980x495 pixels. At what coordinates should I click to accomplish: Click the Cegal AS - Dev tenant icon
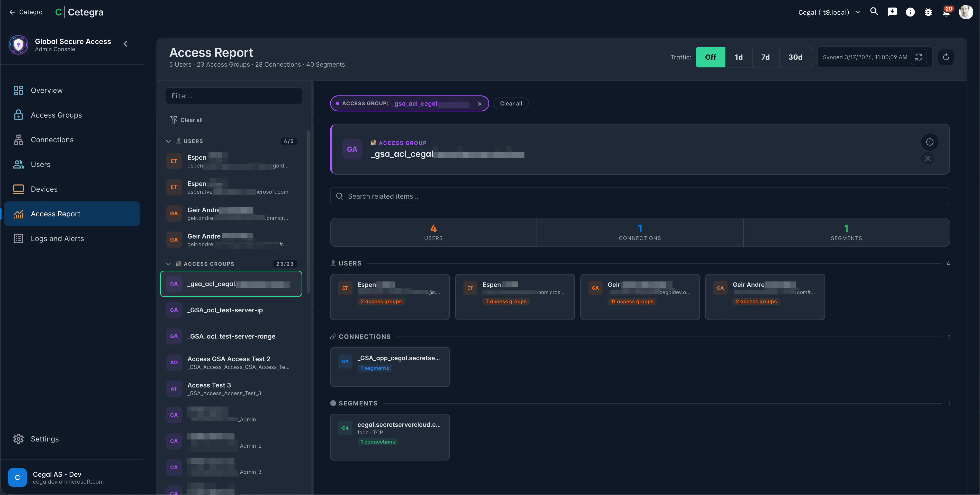17,478
